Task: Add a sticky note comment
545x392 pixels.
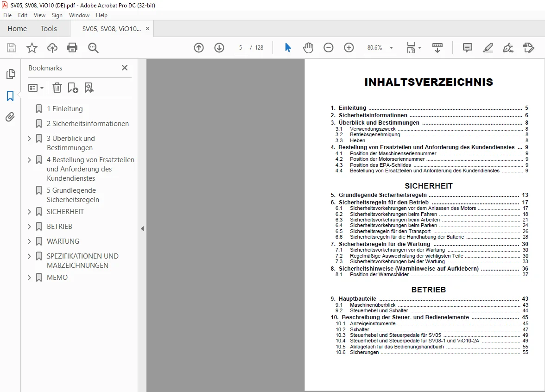Action: 468,48
